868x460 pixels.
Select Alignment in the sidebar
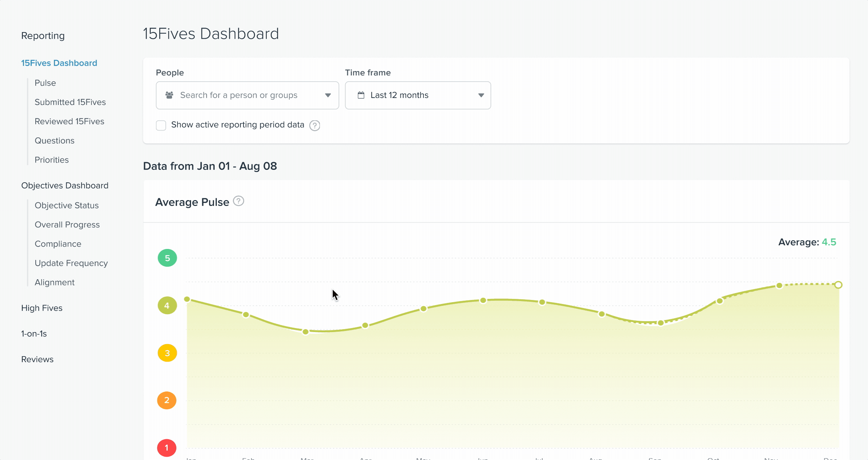(x=55, y=282)
